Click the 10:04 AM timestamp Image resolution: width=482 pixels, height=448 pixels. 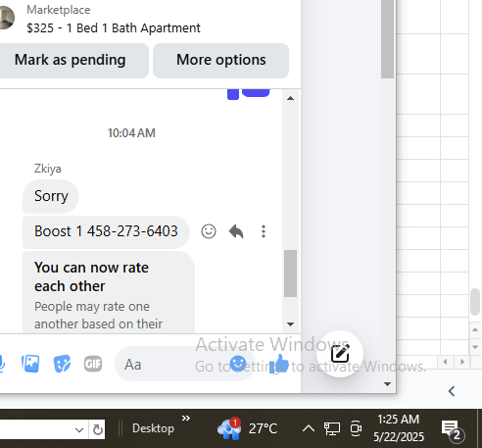tap(131, 133)
